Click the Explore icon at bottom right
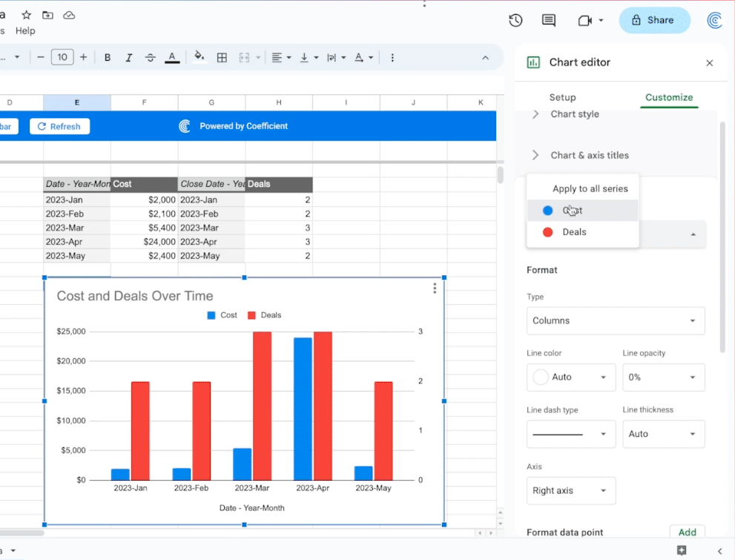The width and height of the screenshot is (735, 560). coord(682,550)
